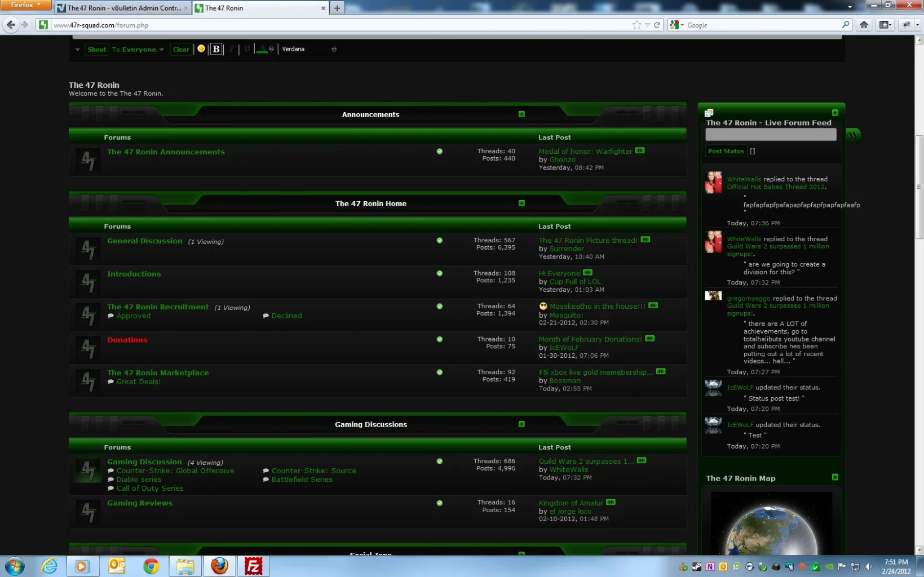The height and width of the screenshot is (577, 924).
Task: Click the browser address bar
Action: coord(338,25)
